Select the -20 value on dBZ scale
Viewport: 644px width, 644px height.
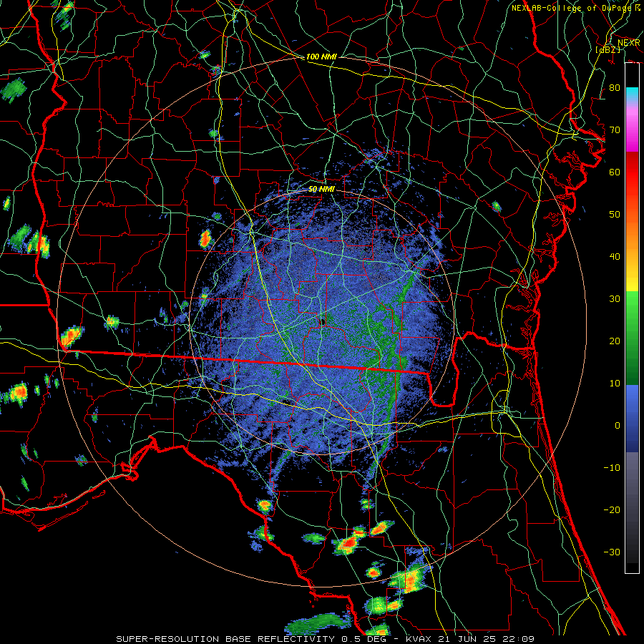point(612,509)
